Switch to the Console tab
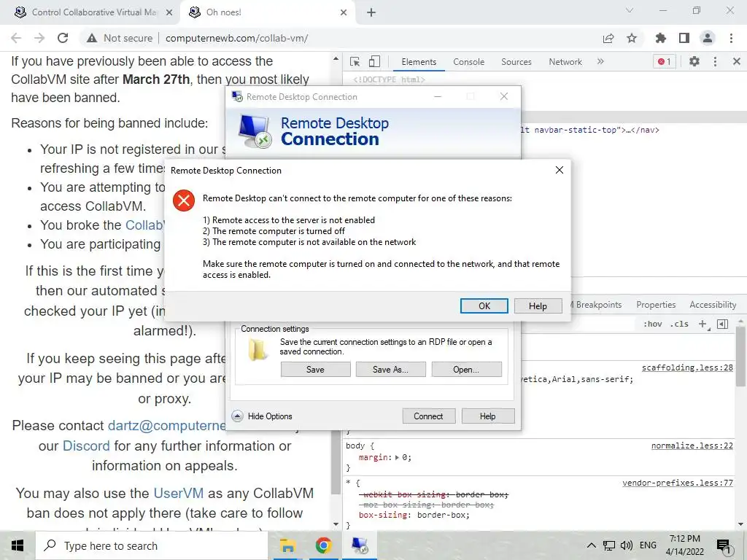The width and height of the screenshot is (747, 560). 469,62
